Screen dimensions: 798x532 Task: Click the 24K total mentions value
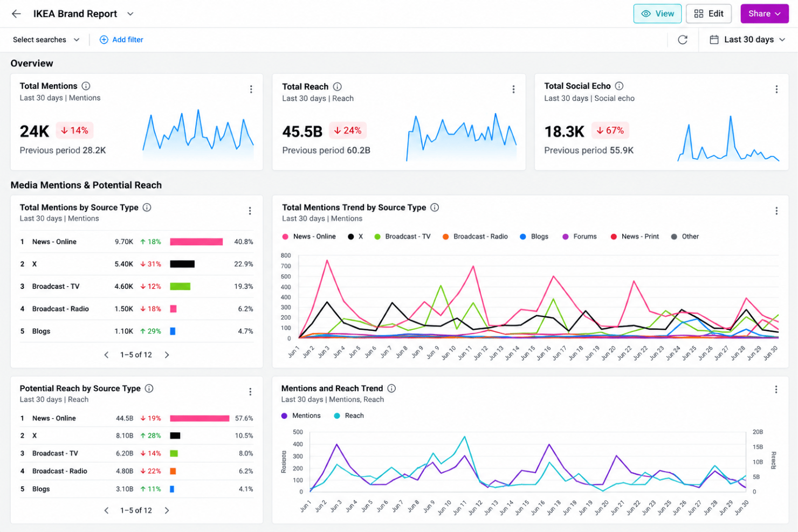pos(35,131)
